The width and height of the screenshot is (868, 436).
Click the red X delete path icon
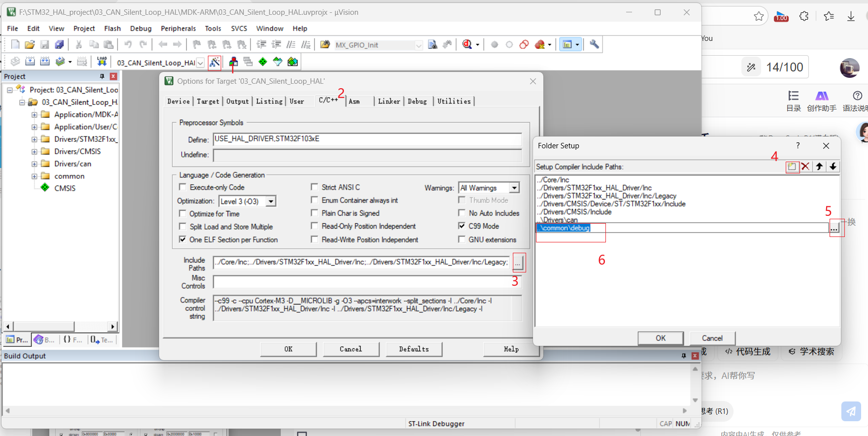[x=805, y=167]
